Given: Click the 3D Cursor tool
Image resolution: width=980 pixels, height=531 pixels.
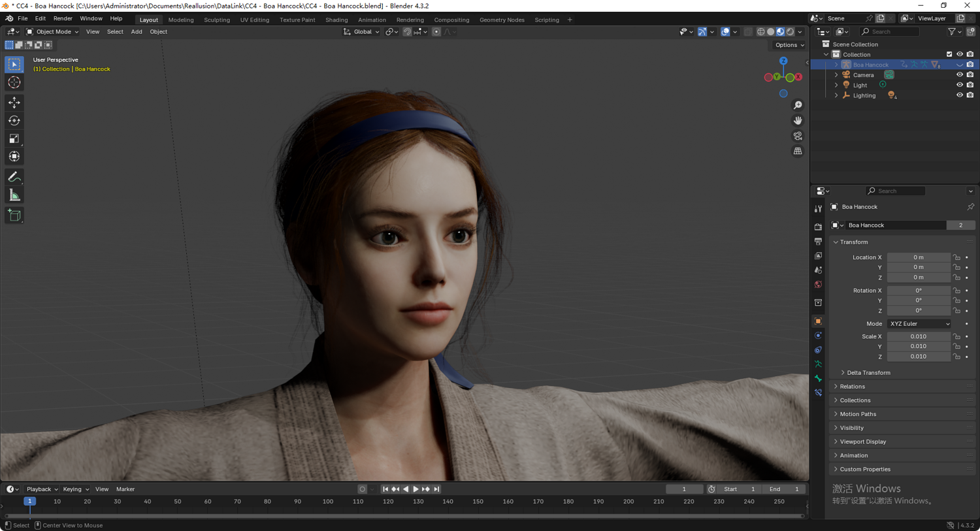Looking at the screenshot, I should point(14,82).
